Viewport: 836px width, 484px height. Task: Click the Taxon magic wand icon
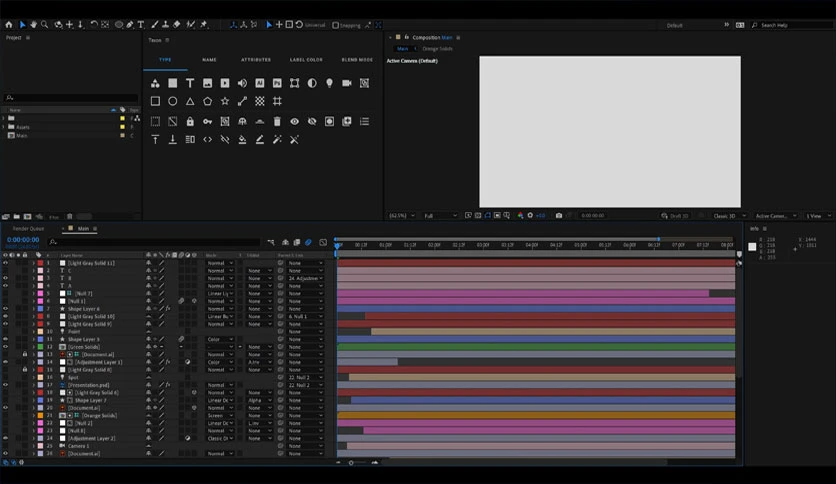(277, 140)
